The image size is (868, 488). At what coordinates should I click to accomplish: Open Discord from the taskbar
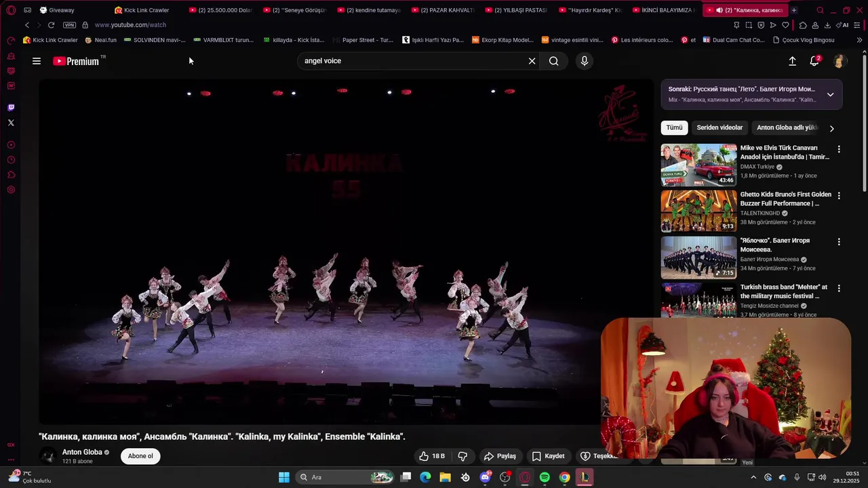click(x=485, y=477)
